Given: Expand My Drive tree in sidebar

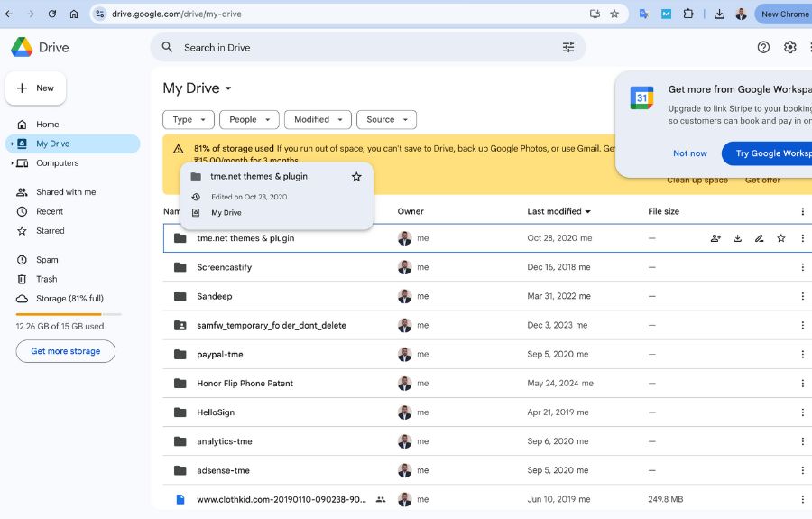Looking at the screenshot, I should [12, 144].
